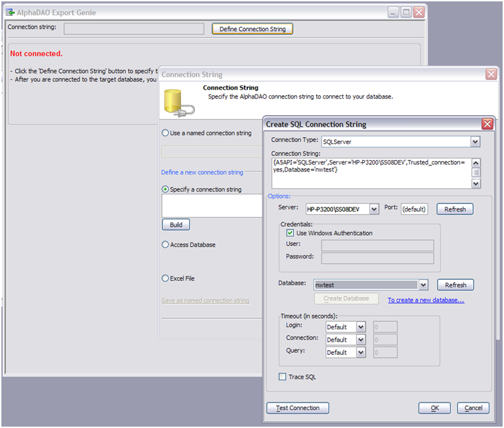The image size is (504, 428).
Task: Close the Create SQL Connection String dialog
Action: (x=487, y=124)
